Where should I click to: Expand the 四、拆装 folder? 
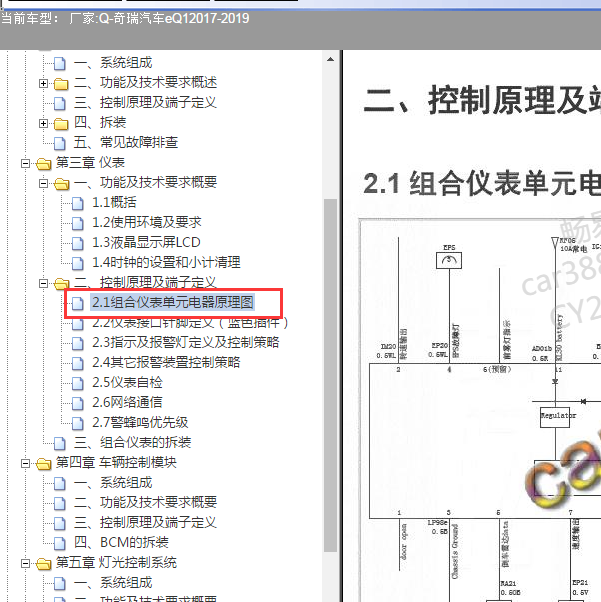pyautogui.click(x=43, y=123)
